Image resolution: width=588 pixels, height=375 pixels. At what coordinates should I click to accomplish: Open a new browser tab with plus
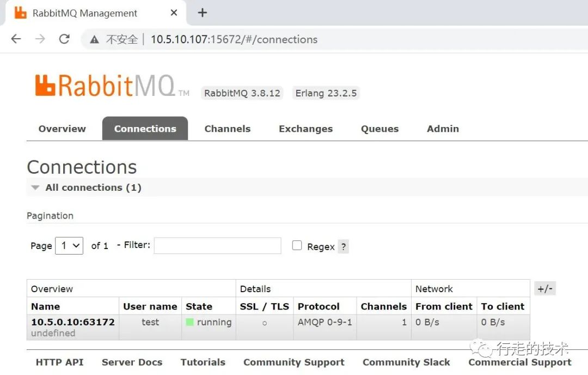point(203,13)
